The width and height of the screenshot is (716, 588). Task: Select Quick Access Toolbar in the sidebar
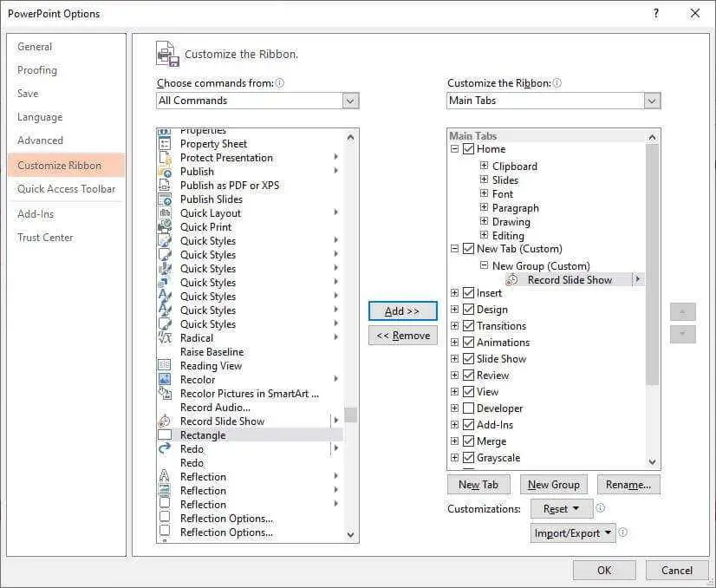click(x=66, y=189)
